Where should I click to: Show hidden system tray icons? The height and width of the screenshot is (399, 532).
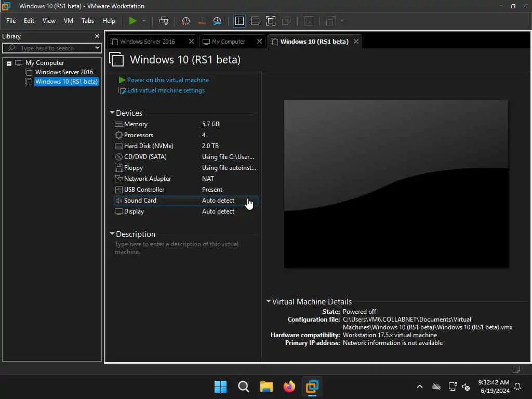tap(420, 387)
